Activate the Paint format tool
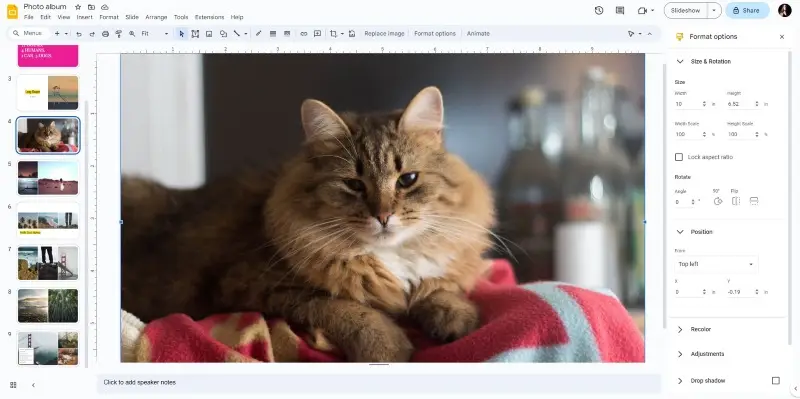Screen dimensions: 800x399 click(118, 34)
